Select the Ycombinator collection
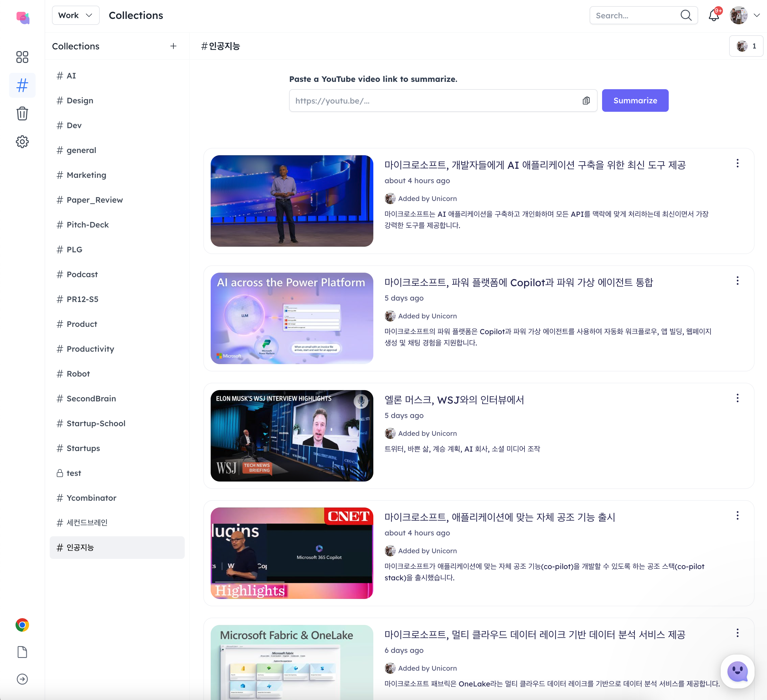 pyautogui.click(x=117, y=498)
